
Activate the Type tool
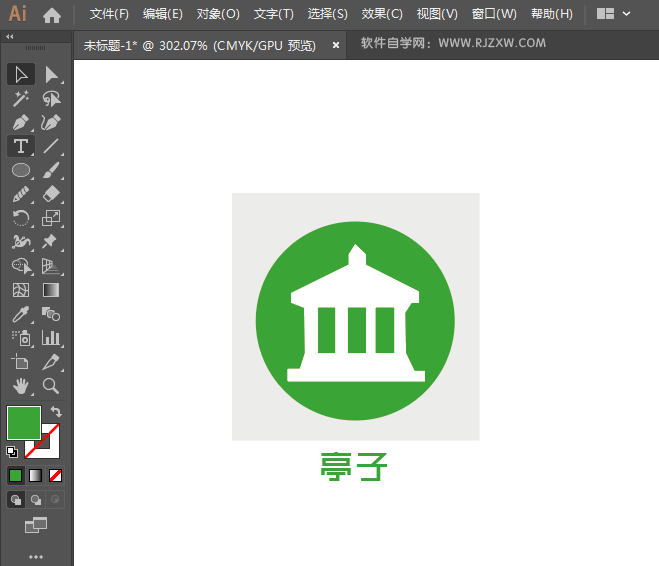20,146
